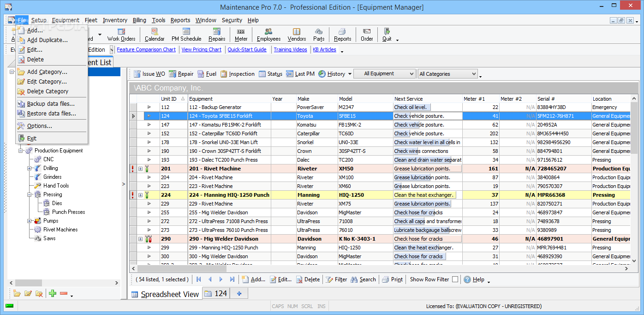Click the panel collapse arrow beside the tree
The width and height of the screenshot is (644, 315).
pyautogui.click(x=123, y=184)
